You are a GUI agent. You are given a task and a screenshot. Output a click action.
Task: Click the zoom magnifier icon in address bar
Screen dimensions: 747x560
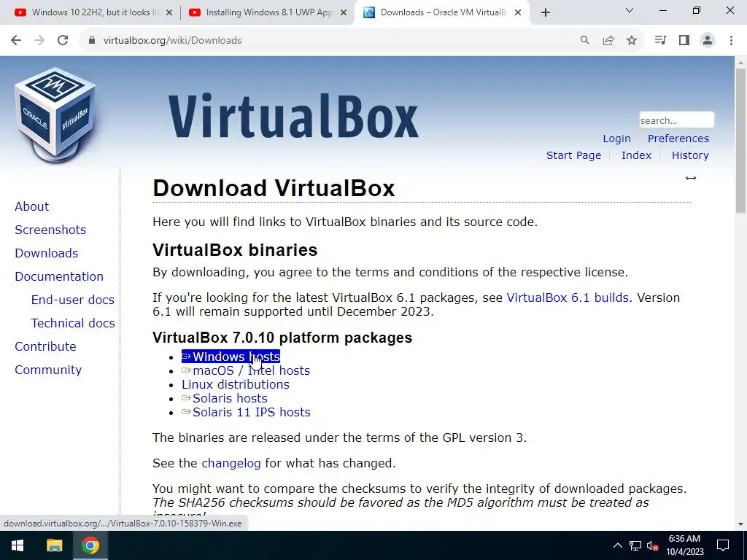[x=585, y=41]
